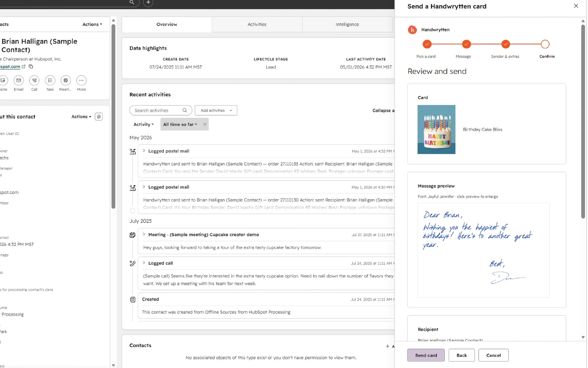Copy the contact email with copy icon
Viewport: 588px width, 368px height.
pyautogui.click(x=31, y=66)
